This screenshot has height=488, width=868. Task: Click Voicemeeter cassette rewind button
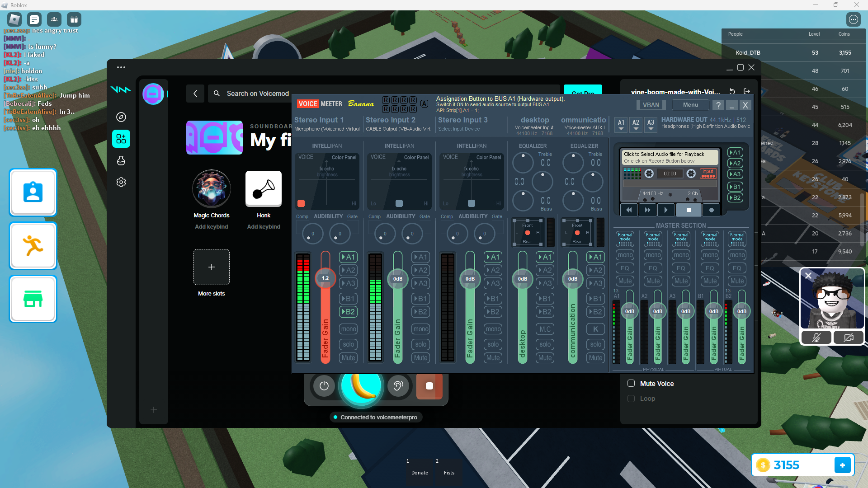pyautogui.click(x=629, y=210)
